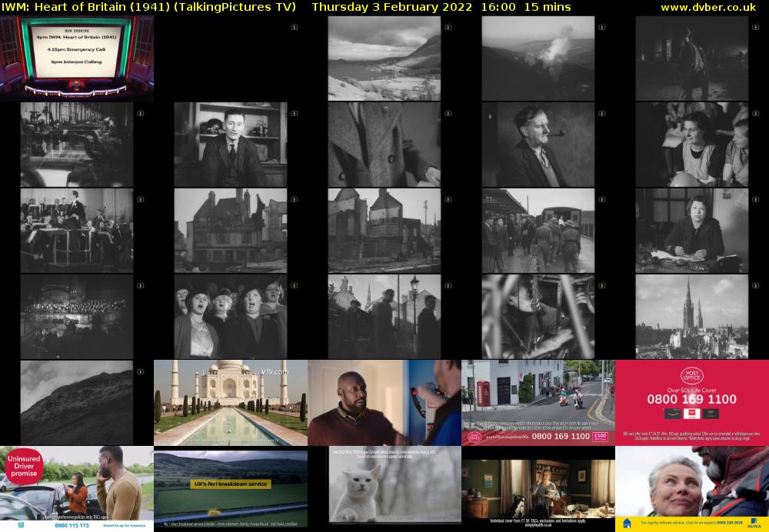Open the men beside street lamp thumbnail
The height and width of the screenshot is (532, 769).
point(384,316)
